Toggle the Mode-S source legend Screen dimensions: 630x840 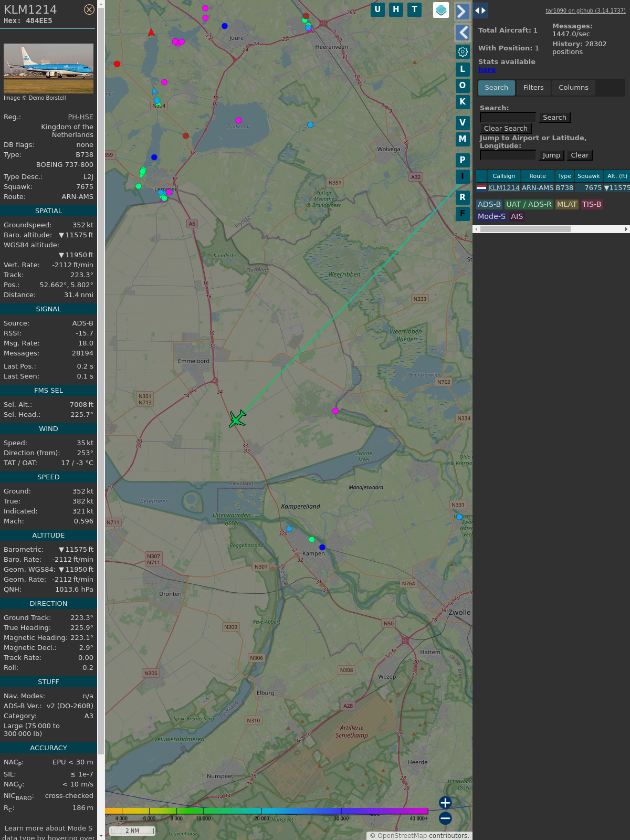491,217
